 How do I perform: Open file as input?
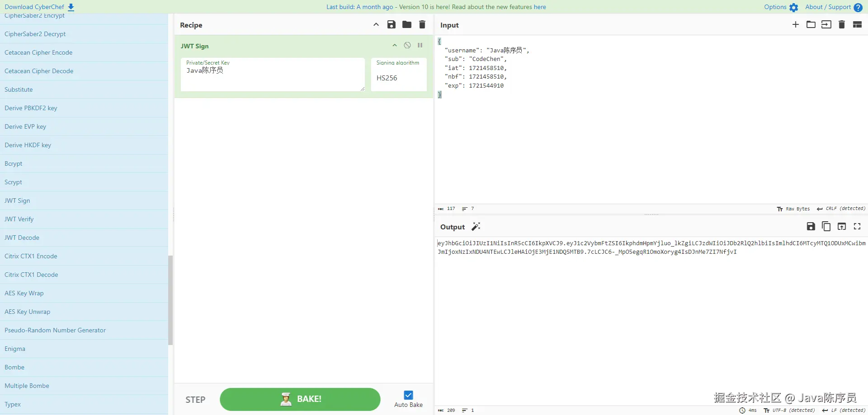(x=826, y=25)
